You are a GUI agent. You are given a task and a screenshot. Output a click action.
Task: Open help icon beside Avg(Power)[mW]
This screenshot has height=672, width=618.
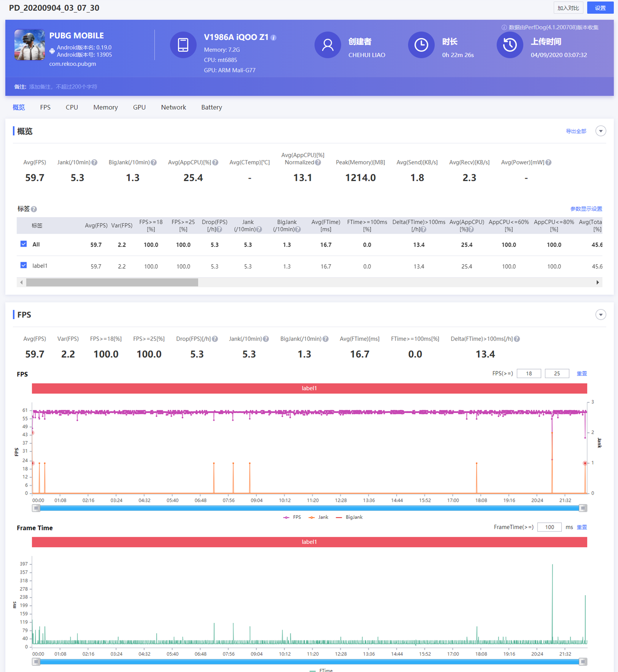(548, 163)
